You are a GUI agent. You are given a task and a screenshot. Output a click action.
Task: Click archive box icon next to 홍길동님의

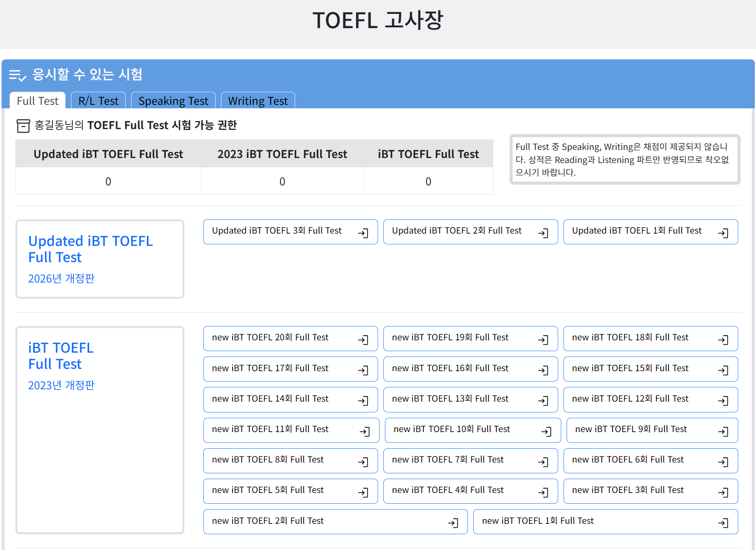[23, 126]
